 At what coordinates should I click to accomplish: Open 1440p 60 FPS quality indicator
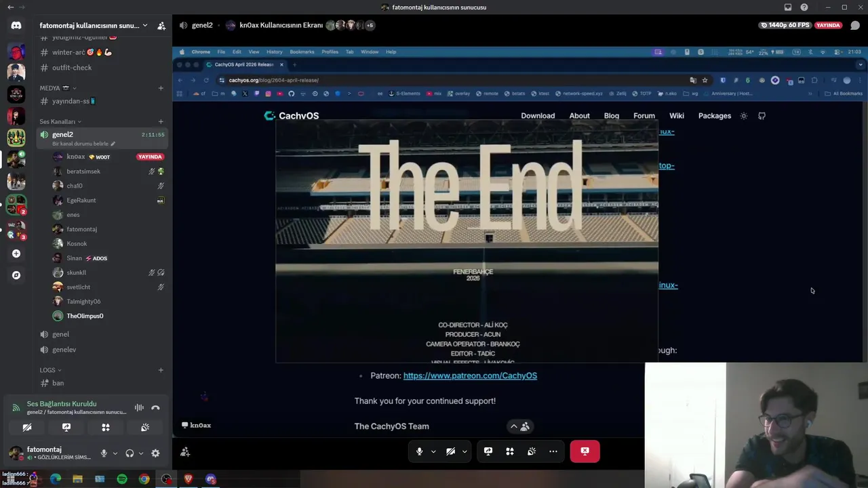[785, 25]
